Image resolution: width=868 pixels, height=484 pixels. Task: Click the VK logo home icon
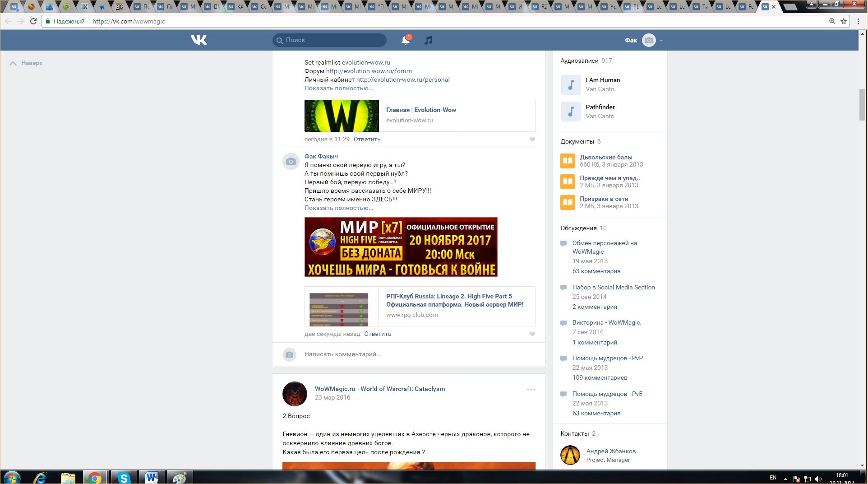pos(199,40)
